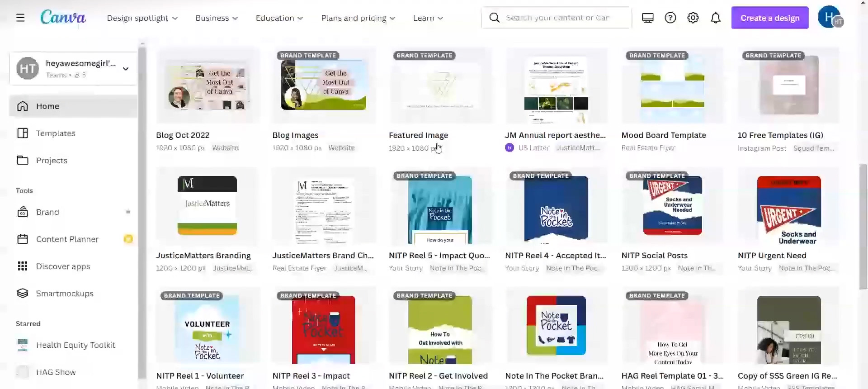Viewport: 868px width, 389px height.
Task: Click the Squad Tem... tag
Action: point(813,148)
